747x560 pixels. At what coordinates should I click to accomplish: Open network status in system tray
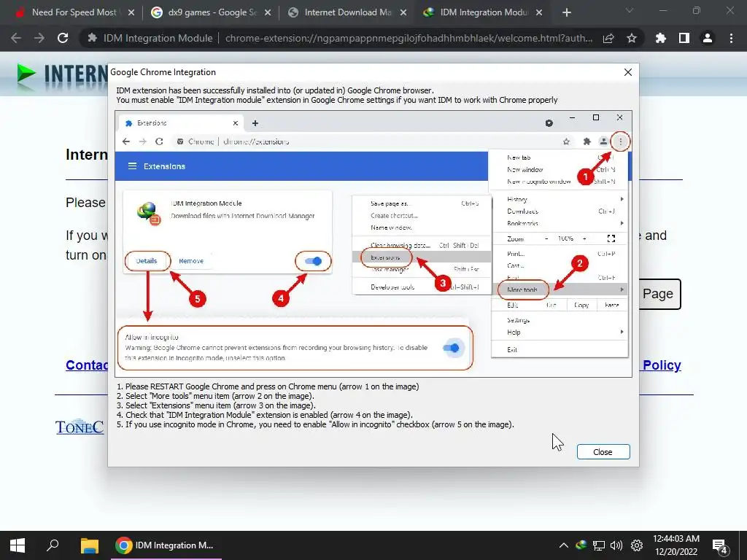(x=599, y=545)
